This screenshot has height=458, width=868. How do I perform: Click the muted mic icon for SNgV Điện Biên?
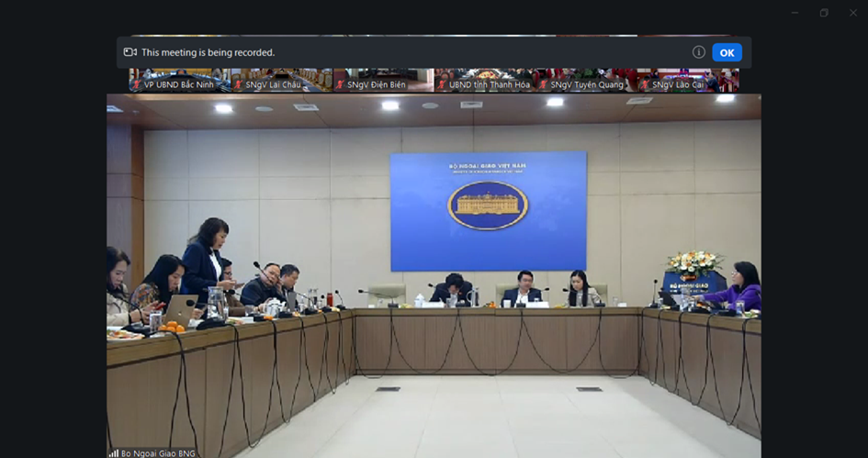click(x=339, y=84)
